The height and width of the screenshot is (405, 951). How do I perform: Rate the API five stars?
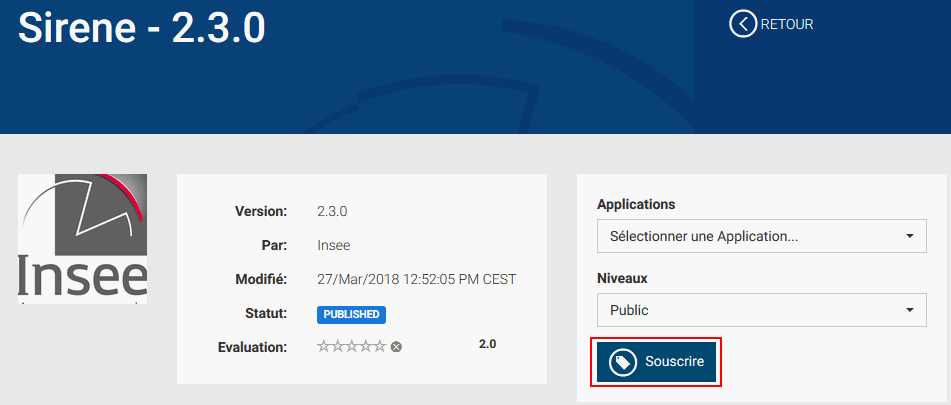(380, 346)
